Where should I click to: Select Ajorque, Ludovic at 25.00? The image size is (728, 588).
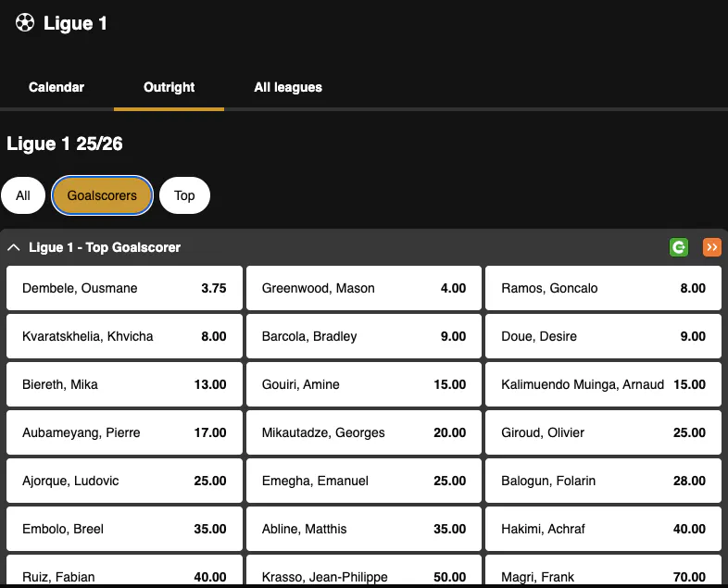tap(124, 481)
